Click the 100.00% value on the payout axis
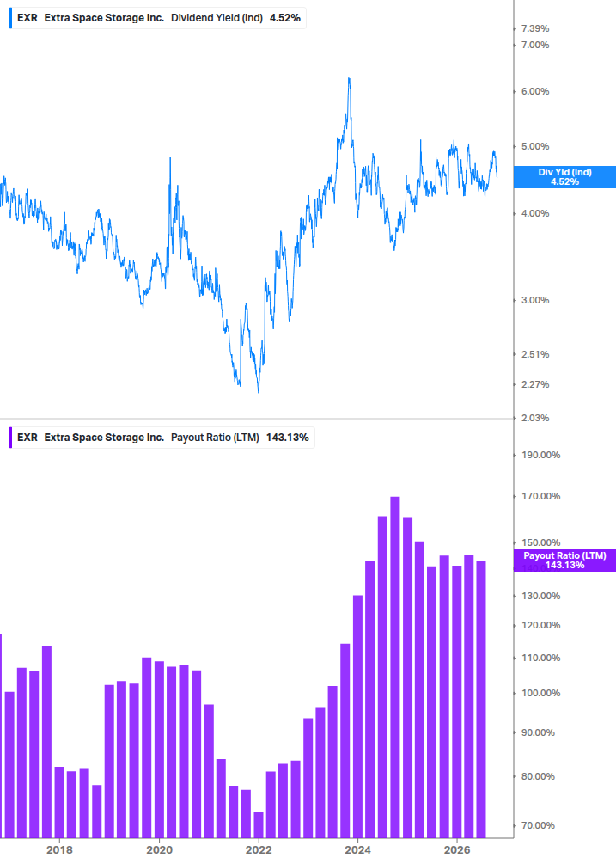616x864 pixels. pos(540,693)
